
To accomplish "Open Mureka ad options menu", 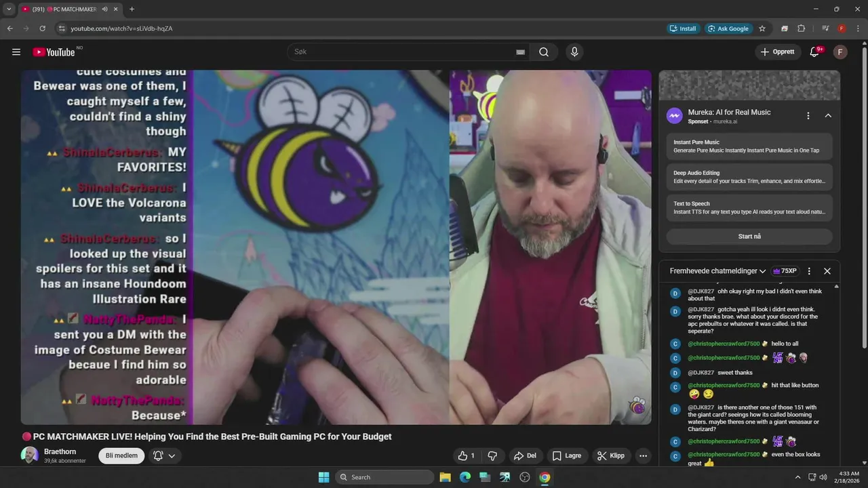I will pos(808,116).
